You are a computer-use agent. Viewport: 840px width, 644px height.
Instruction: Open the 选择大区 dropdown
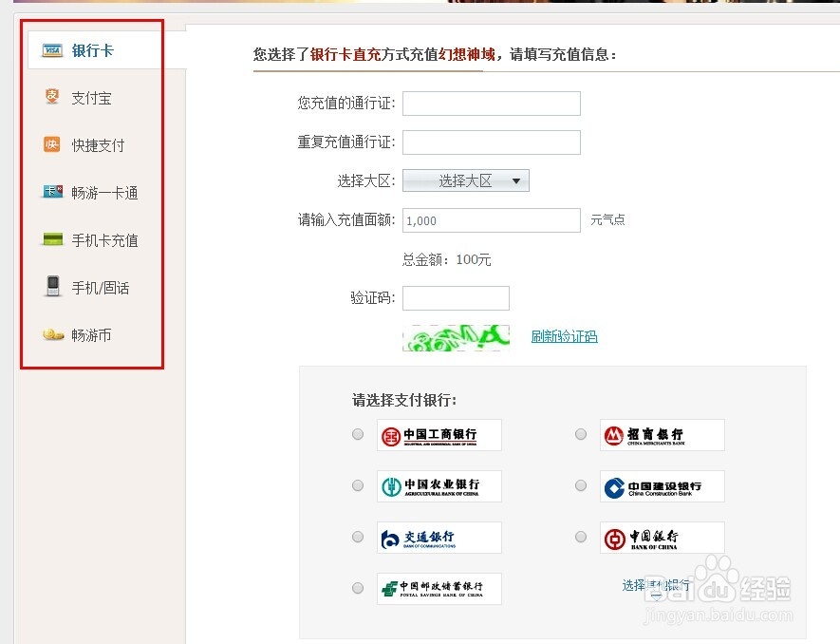pyautogui.click(x=465, y=180)
